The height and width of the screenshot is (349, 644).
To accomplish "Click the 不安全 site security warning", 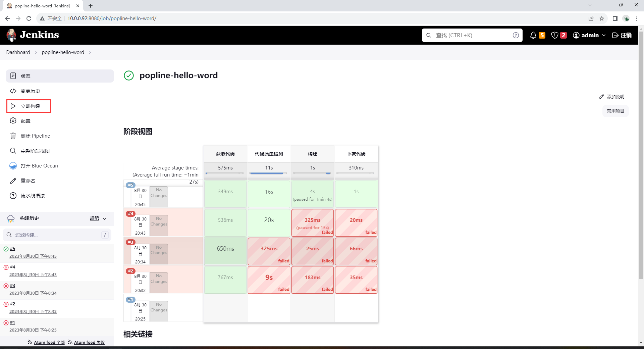I will coord(51,18).
